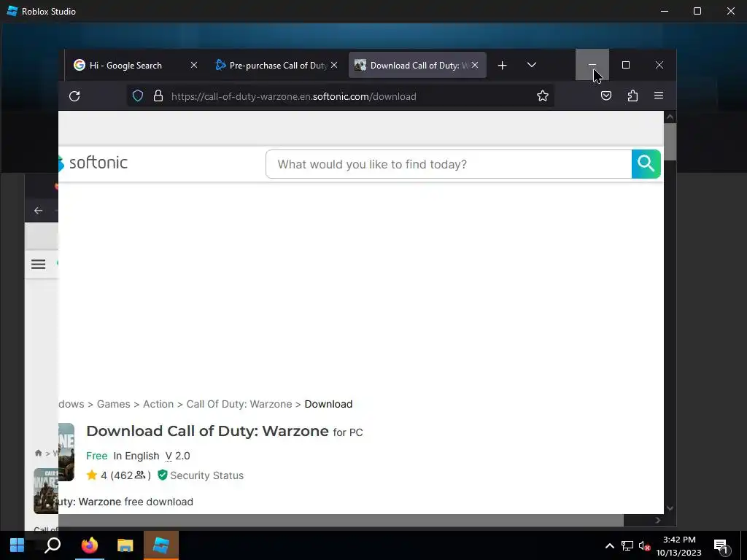Click the back arrow in the background window
The height and width of the screenshot is (560, 747).
click(38, 211)
